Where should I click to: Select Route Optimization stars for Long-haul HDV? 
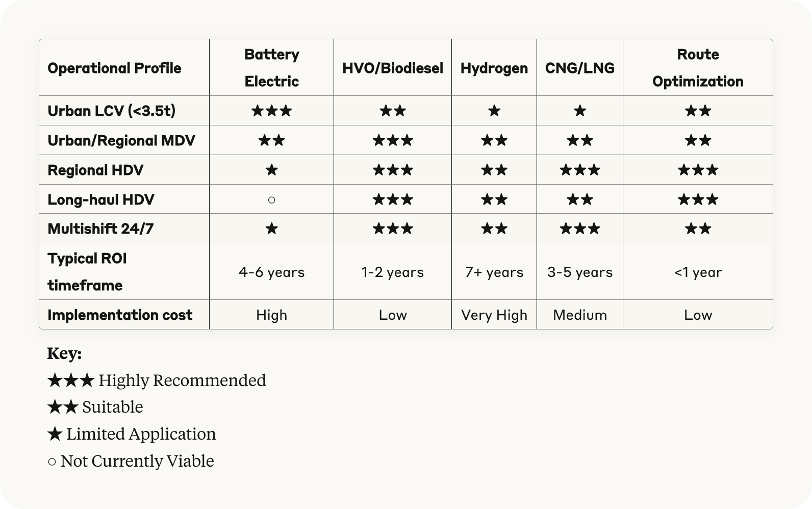tap(698, 199)
